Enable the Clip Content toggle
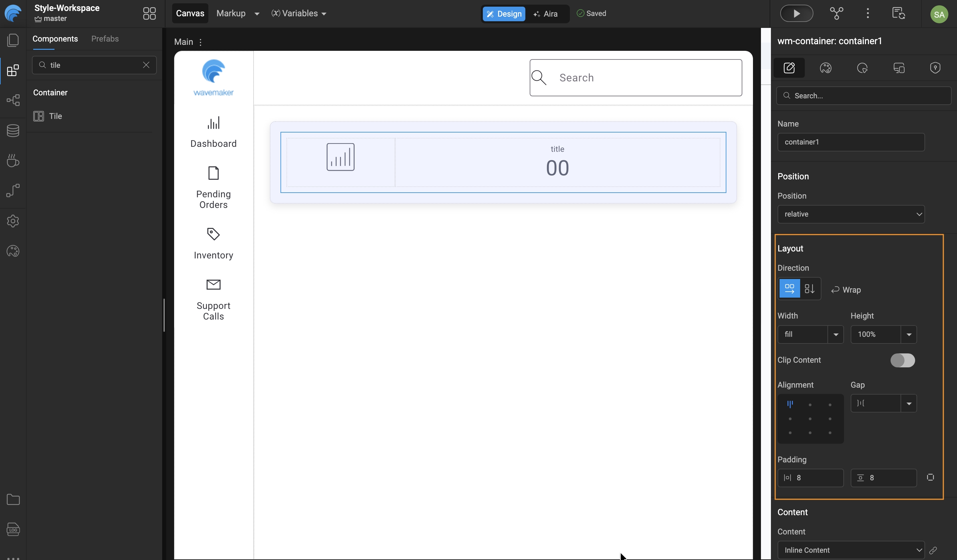The height and width of the screenshot is (560, 957). click(903, 360)
